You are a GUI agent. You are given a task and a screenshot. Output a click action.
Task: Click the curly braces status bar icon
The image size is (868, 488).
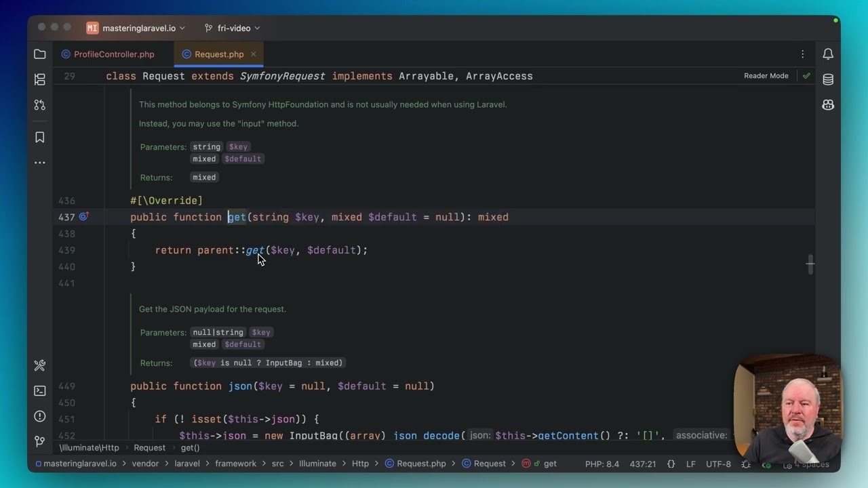[671, 464]
